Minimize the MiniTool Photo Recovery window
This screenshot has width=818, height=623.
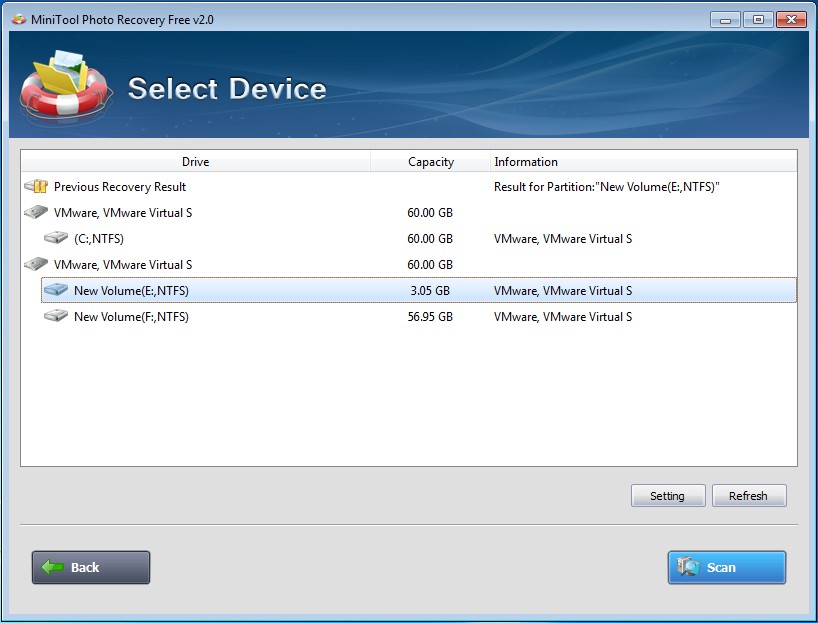(725, 20)
